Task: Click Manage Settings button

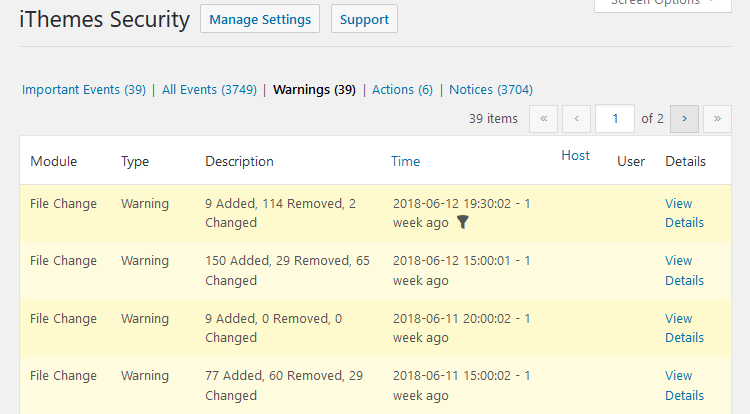Action: (x=260, y=19)
